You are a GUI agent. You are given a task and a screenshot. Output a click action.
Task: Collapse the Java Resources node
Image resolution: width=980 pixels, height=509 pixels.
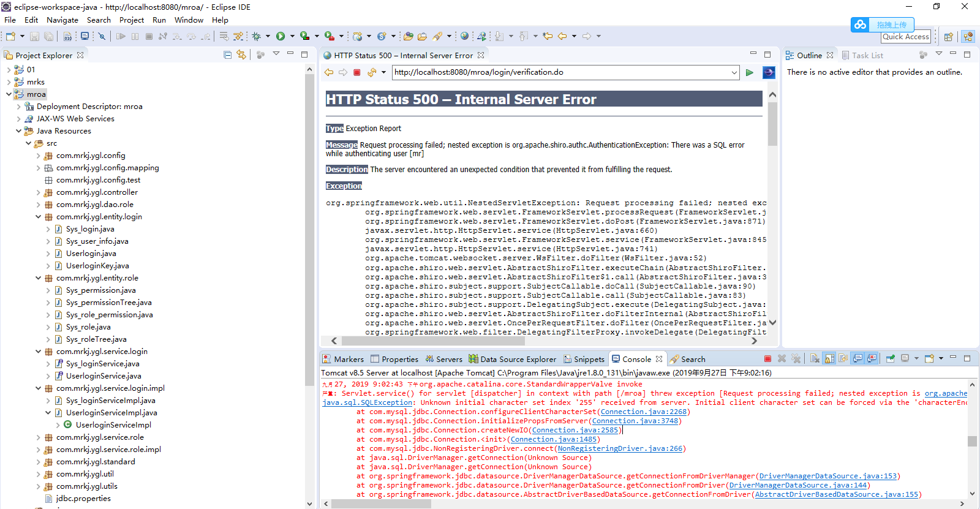pos(18,131)
